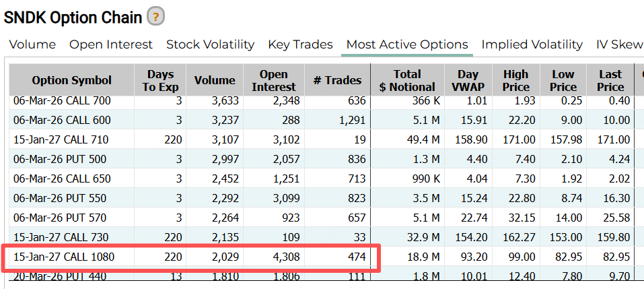Image resolution: width=644 pixels, height=289 pixels.
Task: Click the Last Price column header
Action: coord(610,80)
